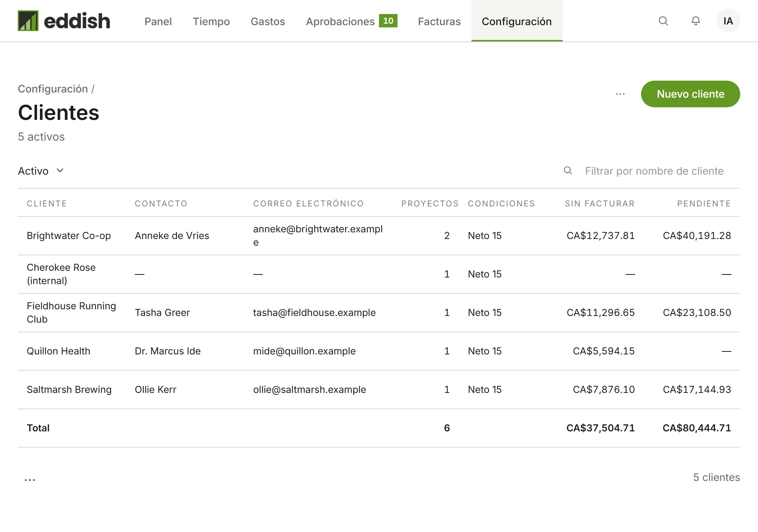Open the Gastos tab
Screen dimensions: 758x532
pyautogui.click(x=268, y=21)
